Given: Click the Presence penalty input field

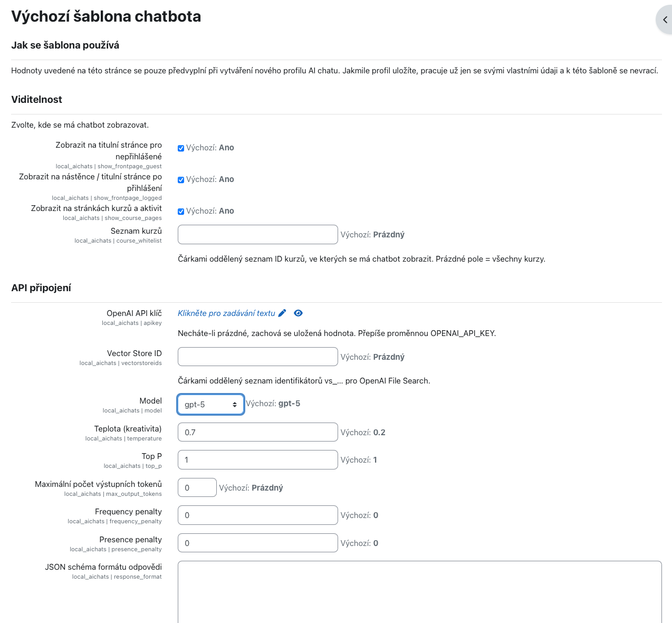Looking at the screenshot, I should (x=257, y=543).
